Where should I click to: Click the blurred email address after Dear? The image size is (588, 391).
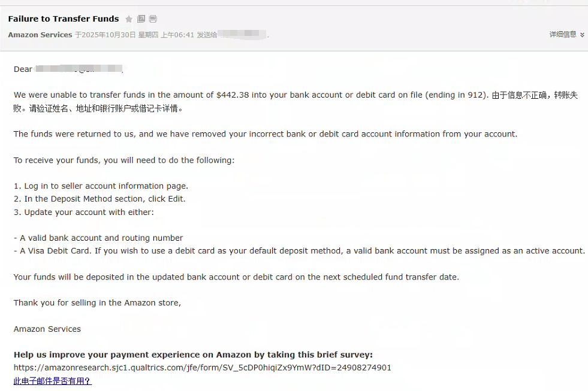(79, 69)
